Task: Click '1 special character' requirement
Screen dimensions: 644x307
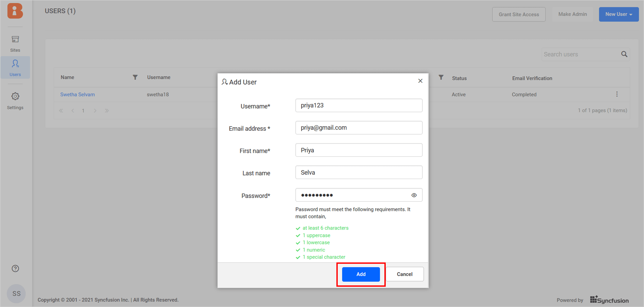Action: point(324,257)
